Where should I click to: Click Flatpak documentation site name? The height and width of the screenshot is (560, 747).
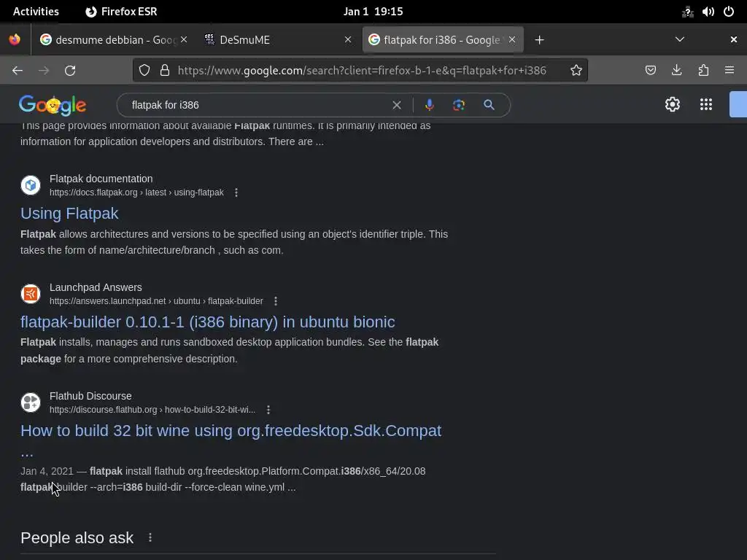coord(101,179)
